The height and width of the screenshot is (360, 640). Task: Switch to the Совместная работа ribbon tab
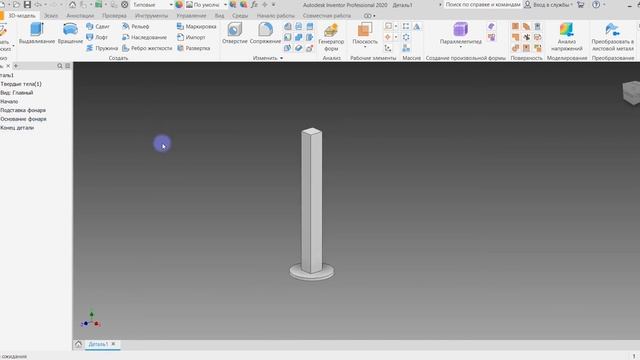pos(327,16)
